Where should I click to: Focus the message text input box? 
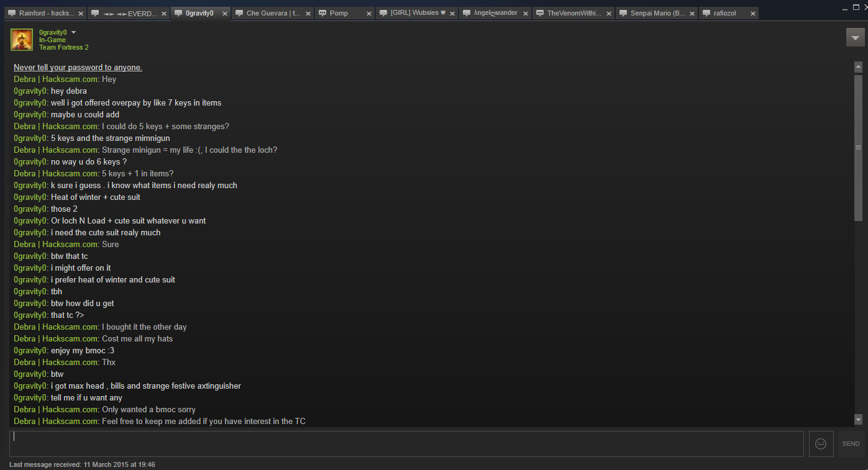pos(406,444)
